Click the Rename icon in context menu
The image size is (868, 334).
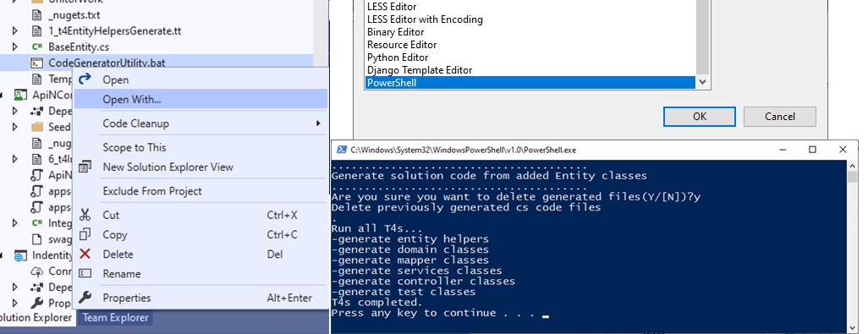point(85,274)
